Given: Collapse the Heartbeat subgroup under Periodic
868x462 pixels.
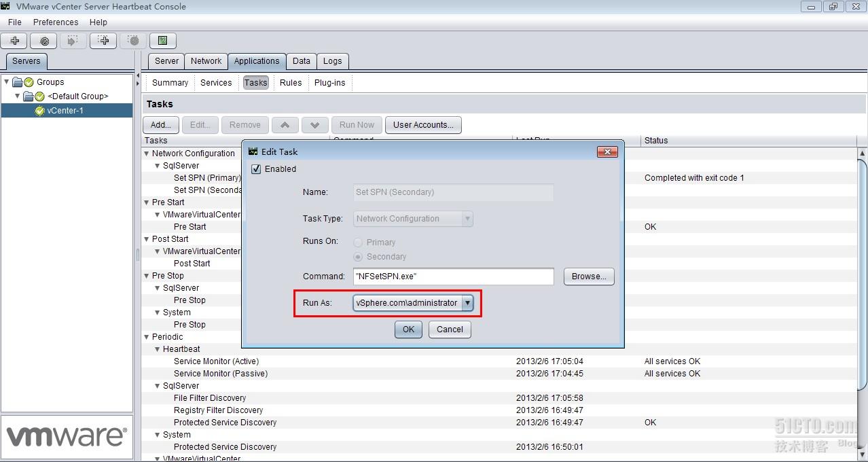Looking at the screenshot, I should click(x=157, y=349).
